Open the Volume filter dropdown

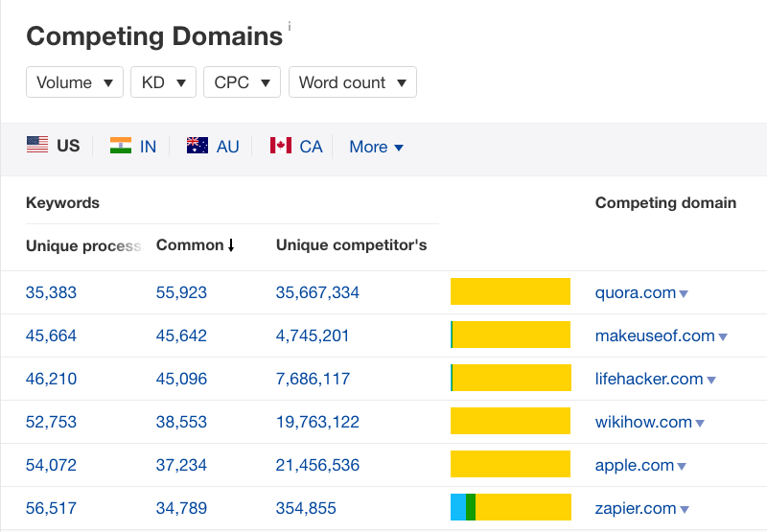tap(75, 82)
